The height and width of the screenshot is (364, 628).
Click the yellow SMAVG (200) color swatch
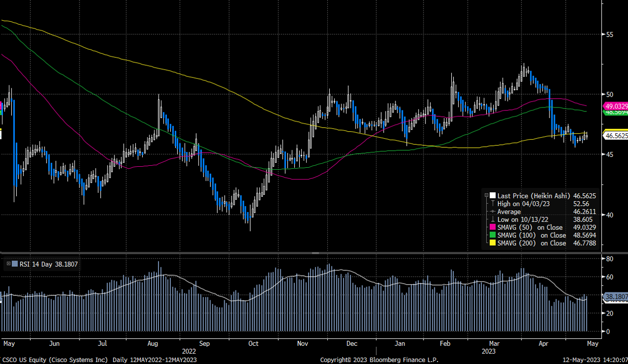point(492,243)
